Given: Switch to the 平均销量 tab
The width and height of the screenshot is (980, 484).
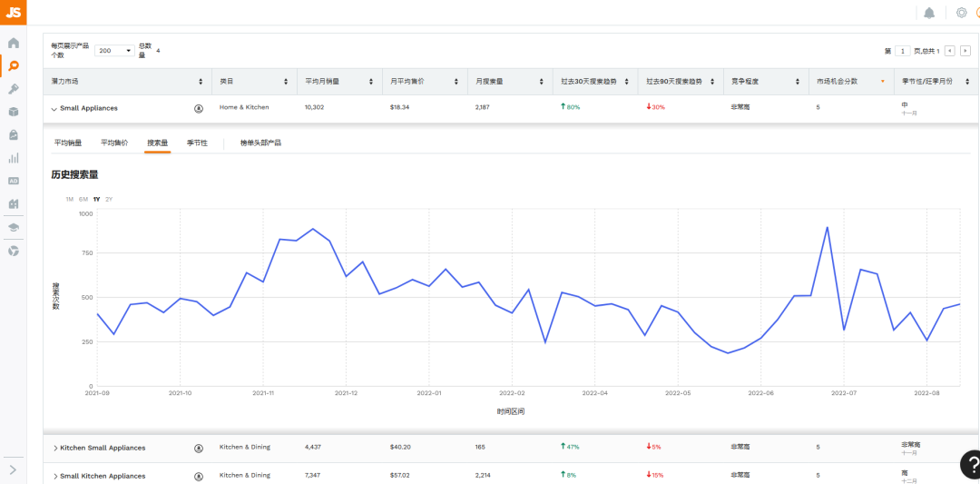Looking at the screenshot, I should pyautogui.click(x=68, y=143).
